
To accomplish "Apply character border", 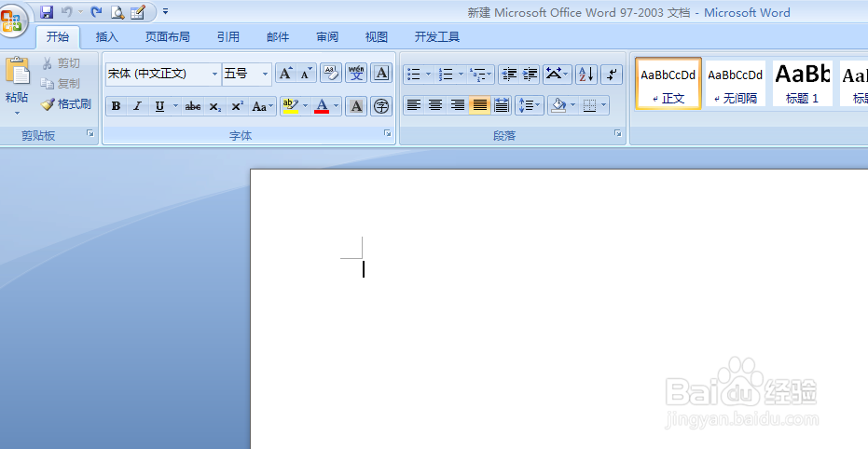I will (x=381, y=74).
